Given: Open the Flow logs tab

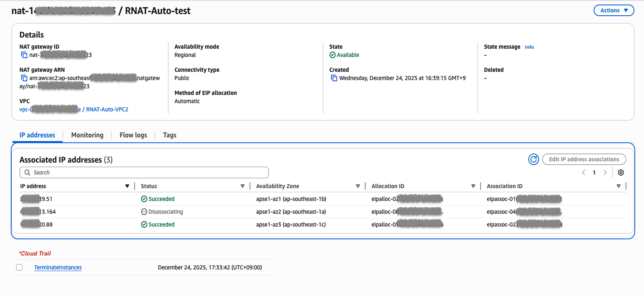Looking at the screenshot, I should tap(133, 135).
